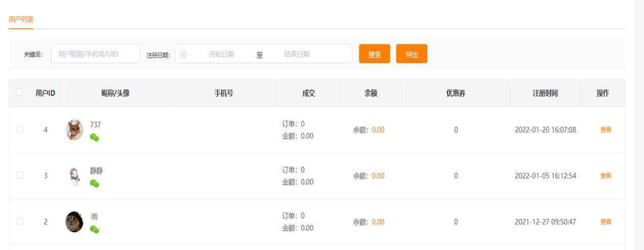Toggle the select-all checkbox in table header

click(x=19, y=92)
